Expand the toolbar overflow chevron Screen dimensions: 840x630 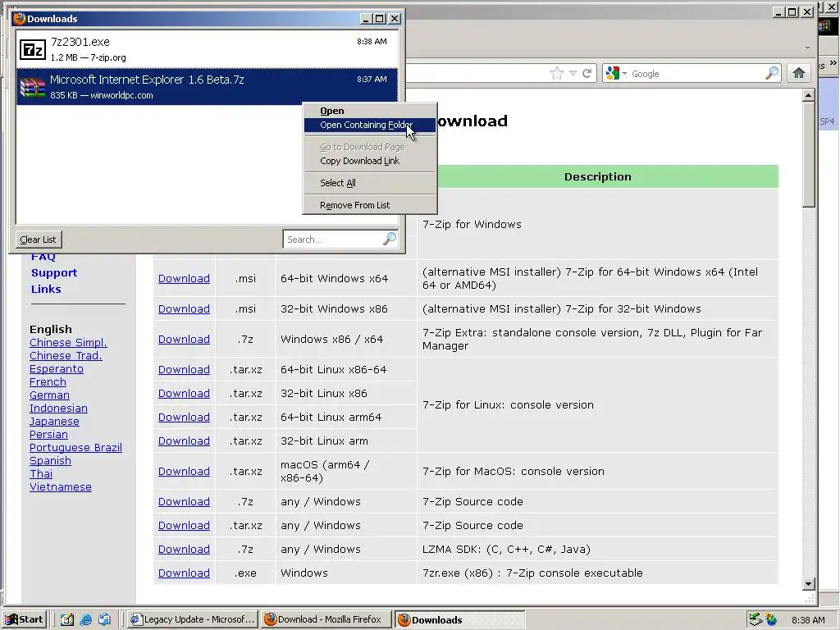coord(833,63)
